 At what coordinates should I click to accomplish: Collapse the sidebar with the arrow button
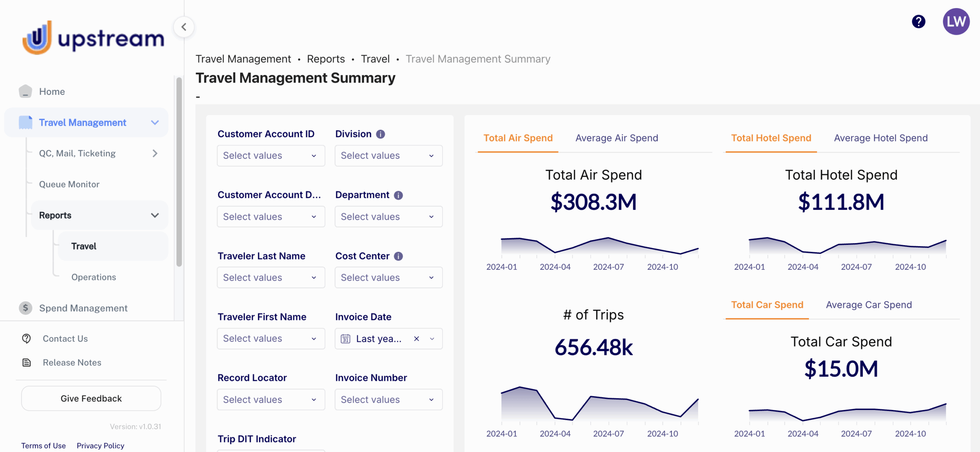tap(184, 27)
